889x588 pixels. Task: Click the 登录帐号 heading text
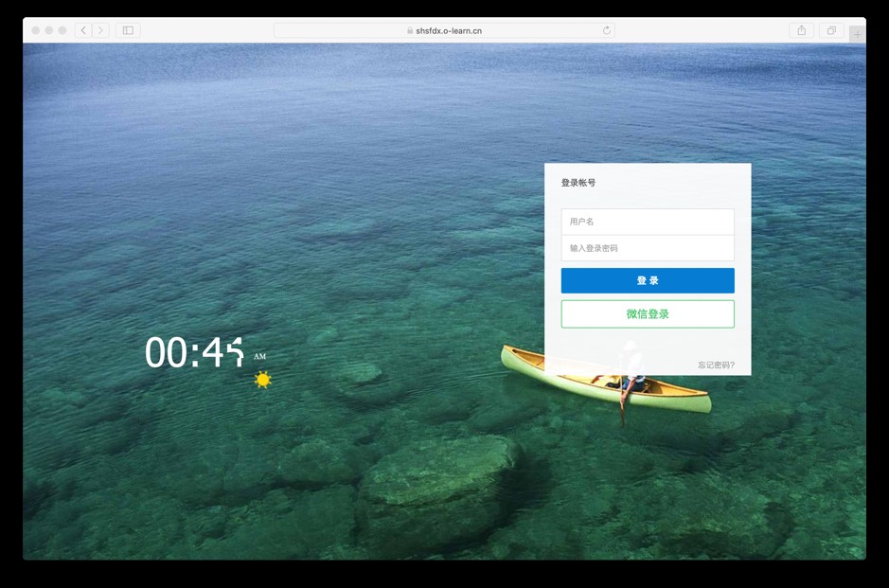(578, 183)
